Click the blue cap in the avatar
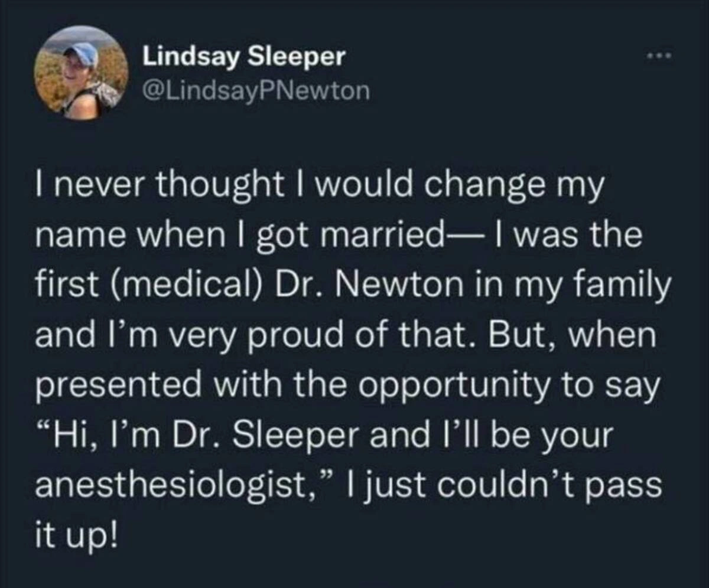The image size is (709, 588). point(82,53)
